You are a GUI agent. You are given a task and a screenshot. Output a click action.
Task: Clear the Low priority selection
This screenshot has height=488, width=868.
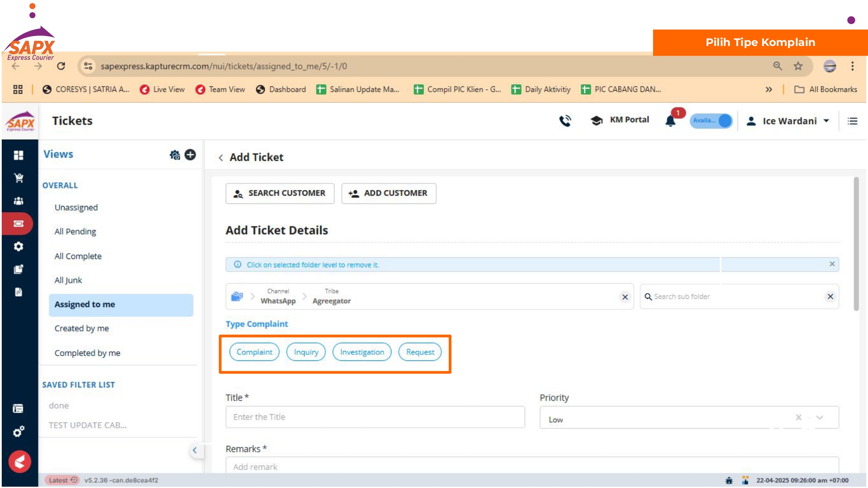click(799, 417)
